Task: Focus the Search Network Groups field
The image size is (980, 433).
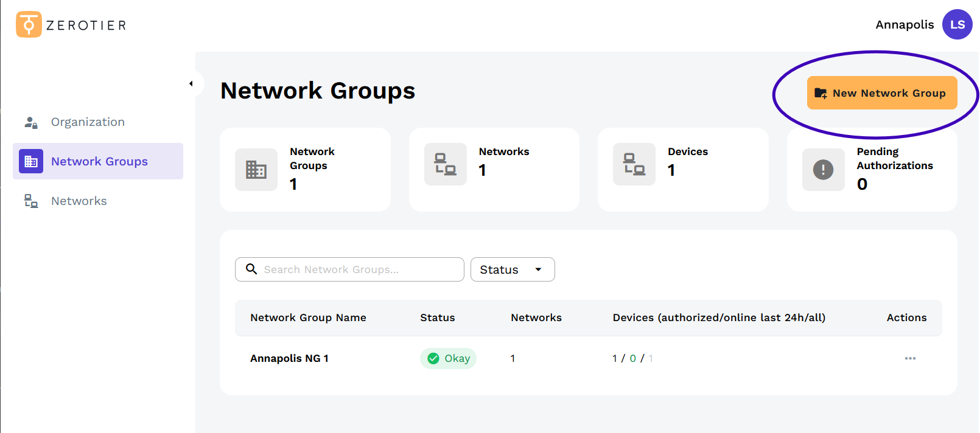Action: 349,269
